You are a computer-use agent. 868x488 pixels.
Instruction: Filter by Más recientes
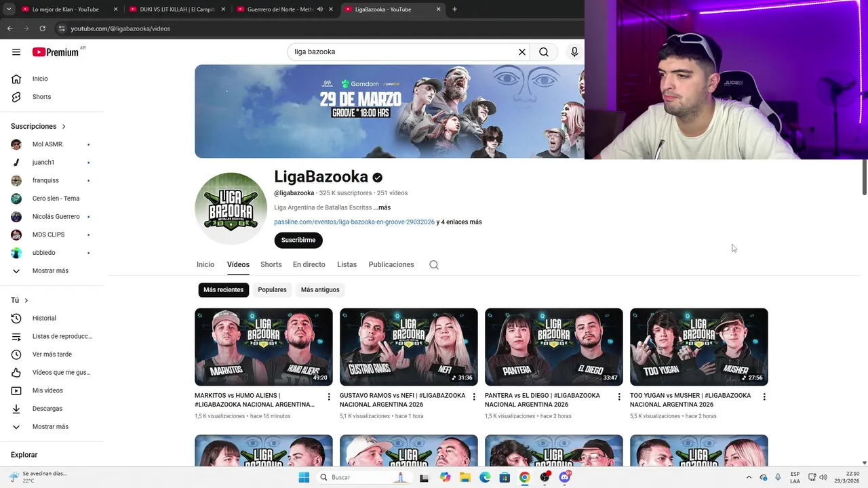pyautogui.click(x=224, y=290)
